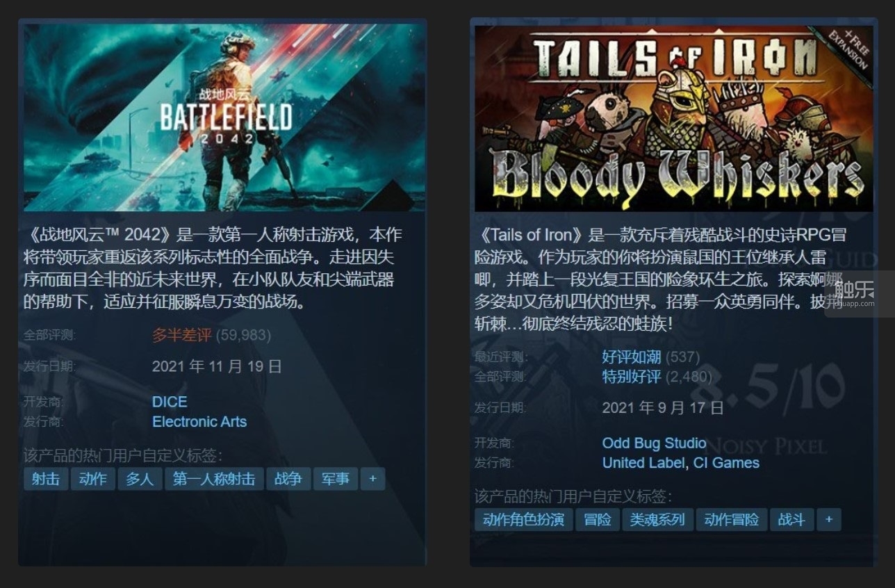Select the 动作 tag on Battlefield
This screenshot has height=588, width=895.
pyautogui.click(x=93, y=479)
